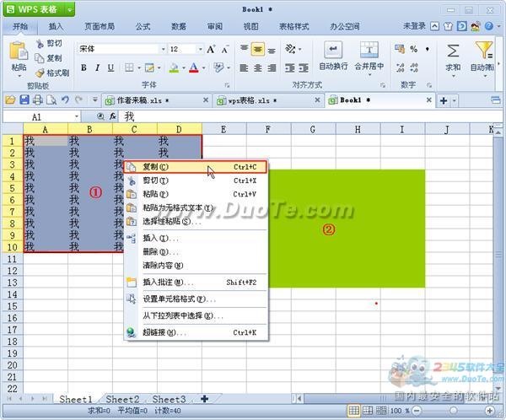Open the WPS 表格 application menu dropdown
The height and width of the screenshot is (420, 506).
[x=70, y=9]
